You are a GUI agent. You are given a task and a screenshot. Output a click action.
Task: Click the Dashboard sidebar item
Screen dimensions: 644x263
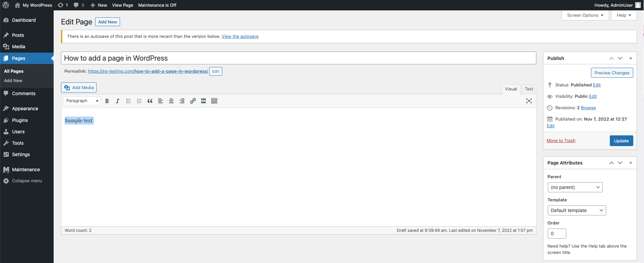[x=27, y=20]
